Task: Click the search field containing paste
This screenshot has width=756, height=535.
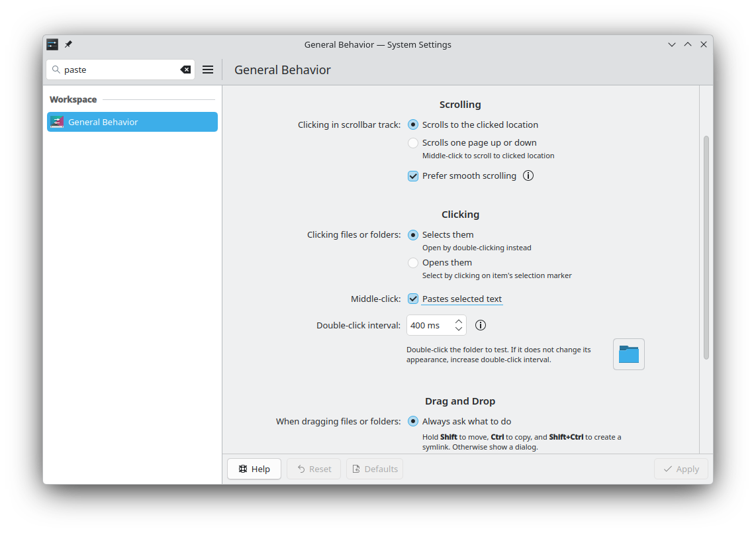Action: 120,70
